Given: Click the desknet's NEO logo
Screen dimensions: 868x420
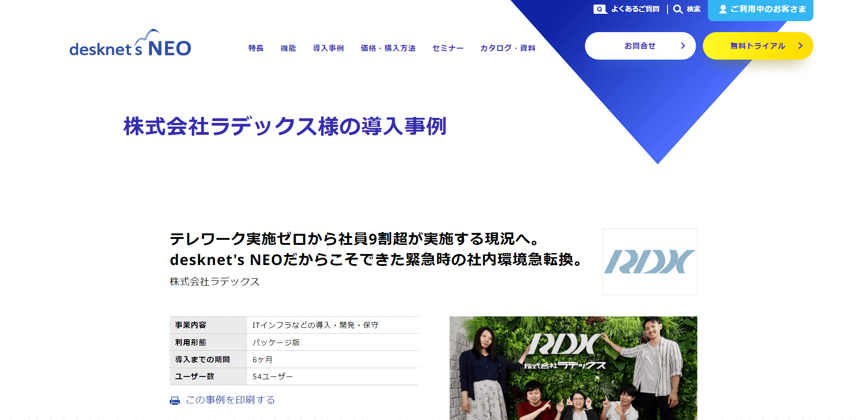Looking at the screenshot, I should pos(130,44).
